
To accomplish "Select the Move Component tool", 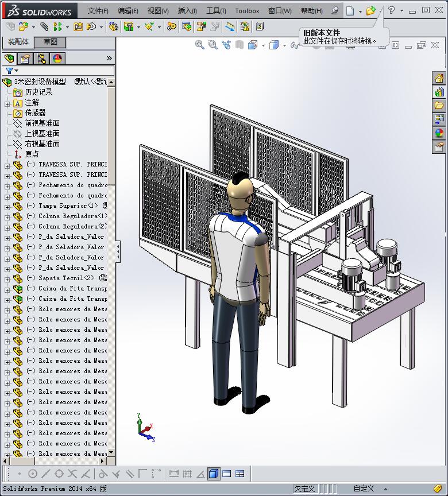I will click(x=91, y=26).
